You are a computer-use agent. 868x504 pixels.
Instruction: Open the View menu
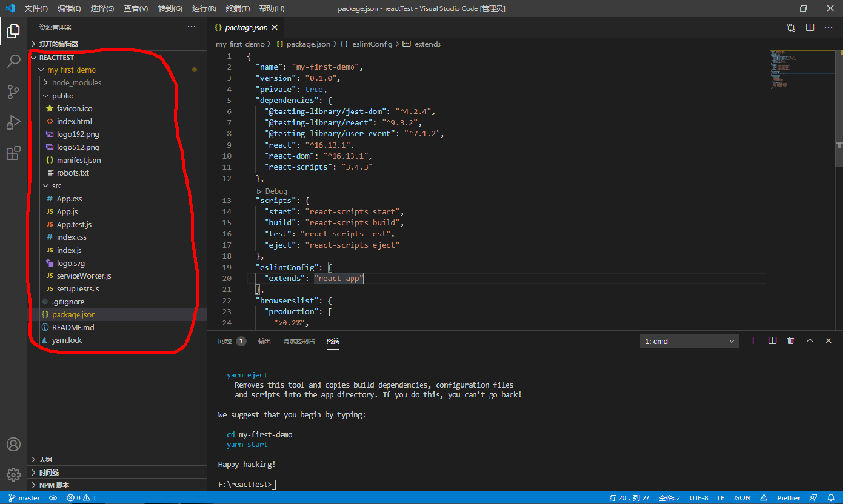(x=135, y=8)
